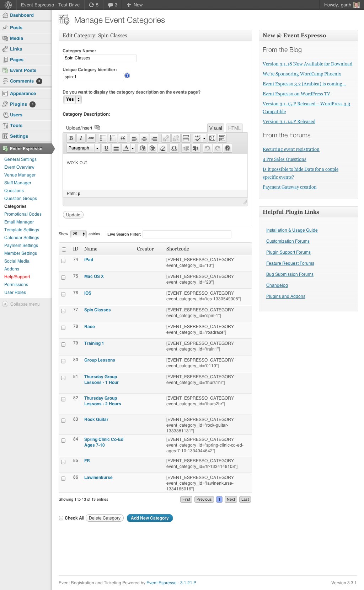Open the text color dropdown arrow
This screenshot has width=364, height=590.
[x=133, y=148]
